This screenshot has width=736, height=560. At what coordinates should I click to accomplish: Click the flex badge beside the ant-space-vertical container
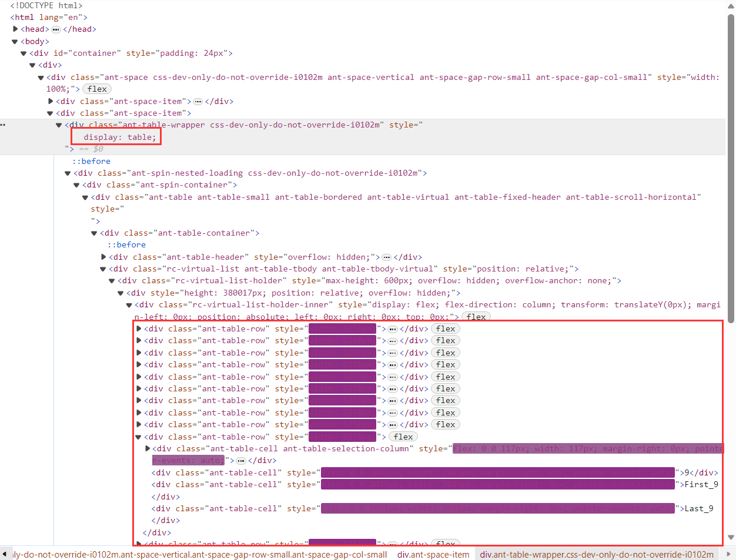point(96,88)
